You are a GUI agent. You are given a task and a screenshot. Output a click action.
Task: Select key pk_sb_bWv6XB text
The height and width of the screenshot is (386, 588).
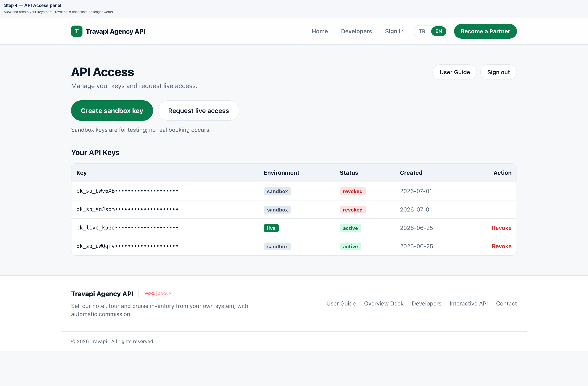[x=127, y=191]
